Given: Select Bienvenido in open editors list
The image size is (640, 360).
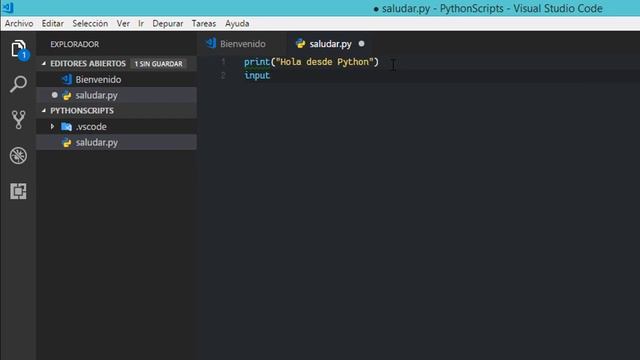Looking at the screenshot, I should click(x=117, y=79).
